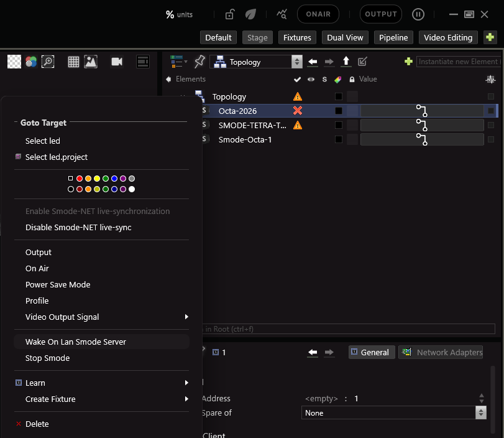Image resolution: width=504 pixels, height=438 pixels.
Task: Click the magnifier zoom icon in viewport toolbar
Action: point(48,62)
